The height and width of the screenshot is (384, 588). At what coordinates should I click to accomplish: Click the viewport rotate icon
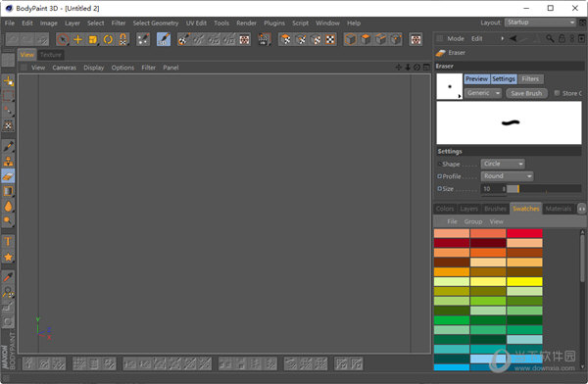click(417, 68)
